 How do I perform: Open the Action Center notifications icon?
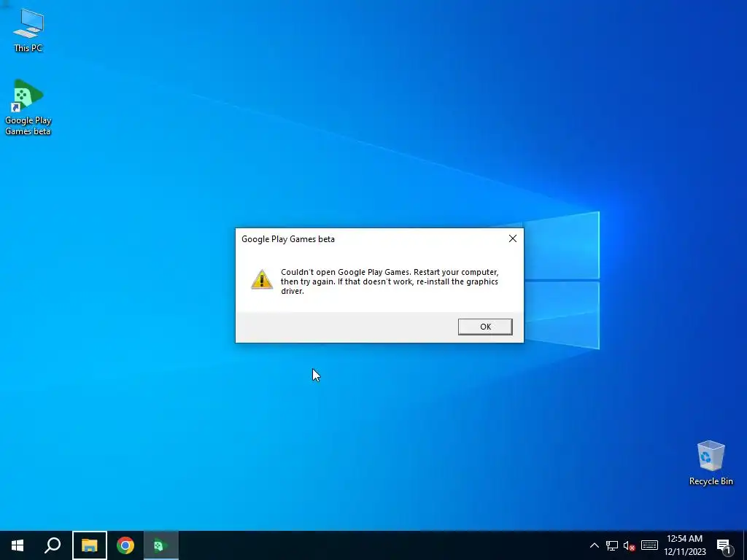coord(724,546)
